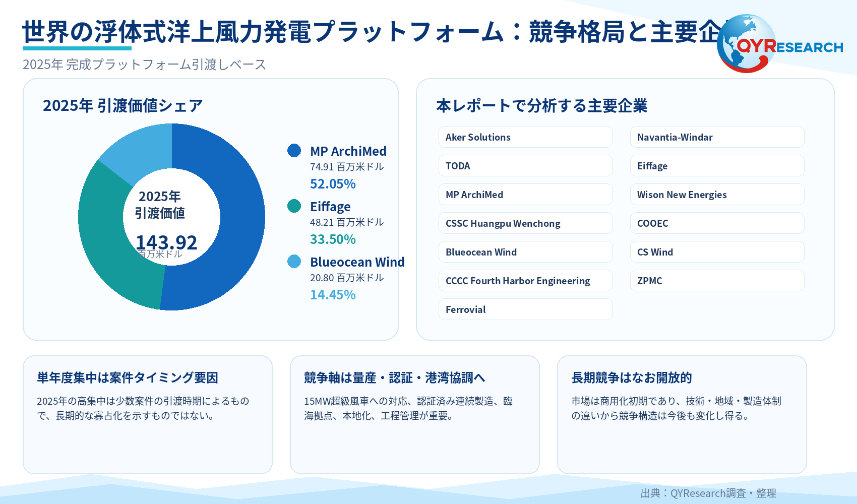Click the 2025年 引渡価値シェア heading
Image resolution: width=857 pixels, height=504 pixels.
[x=123, y=105]
